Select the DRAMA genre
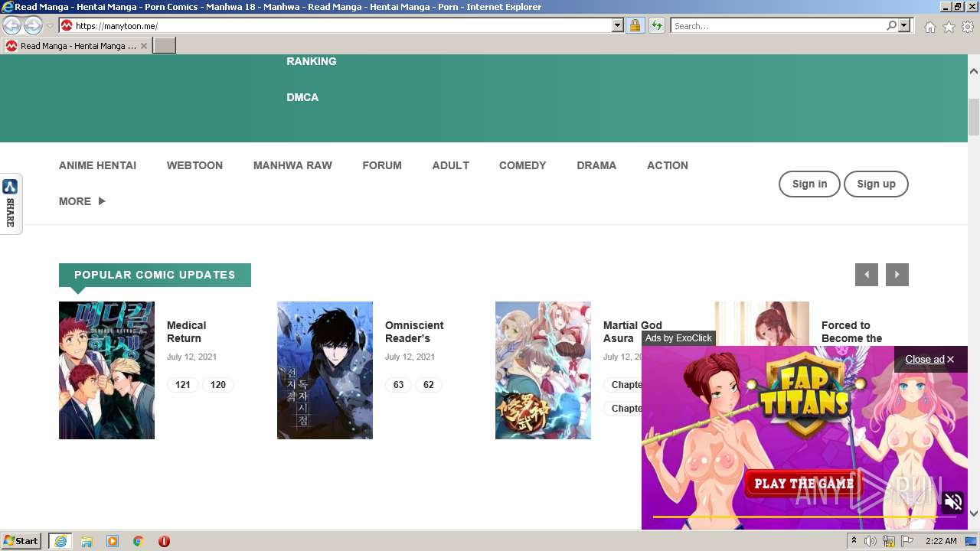 click(596, 165)
